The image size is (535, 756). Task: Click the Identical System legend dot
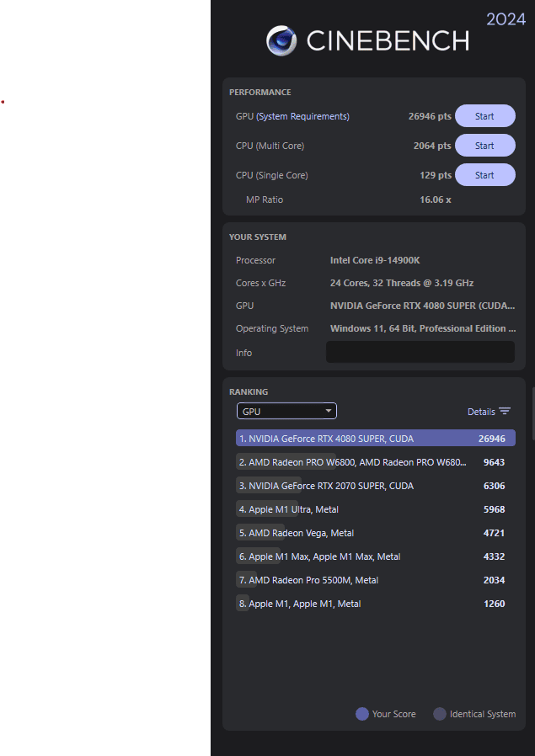click(x=440, y=714)
